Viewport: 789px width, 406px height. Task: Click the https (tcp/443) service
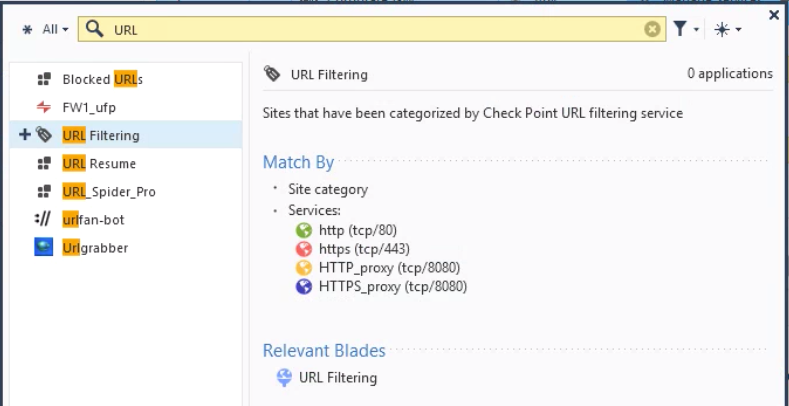pyautogui.click(x=364, y=249)
